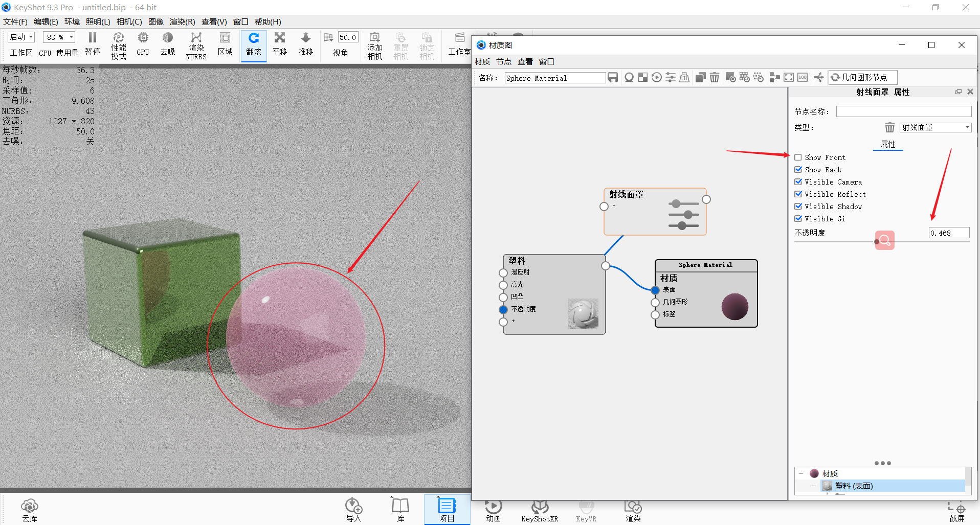Open the 环境 menu
Screen dimensions: 980x525
click(x=72, y=21)
